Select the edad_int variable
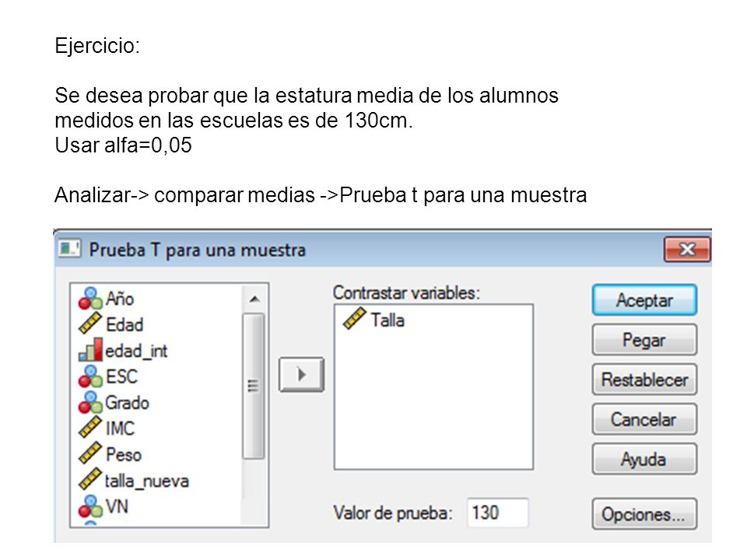Viewport: 747px width, 560px height. (136, 351)
